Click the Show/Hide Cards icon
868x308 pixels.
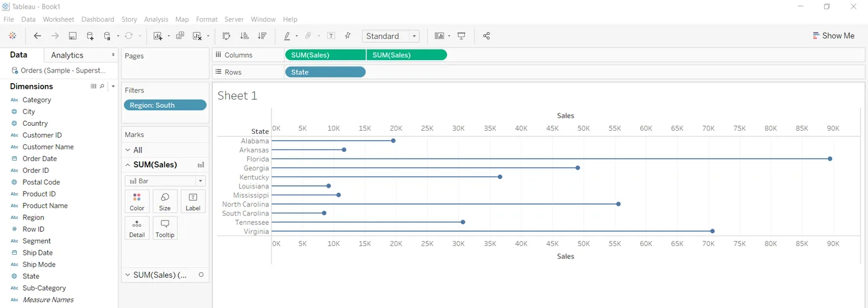[440, 36]
